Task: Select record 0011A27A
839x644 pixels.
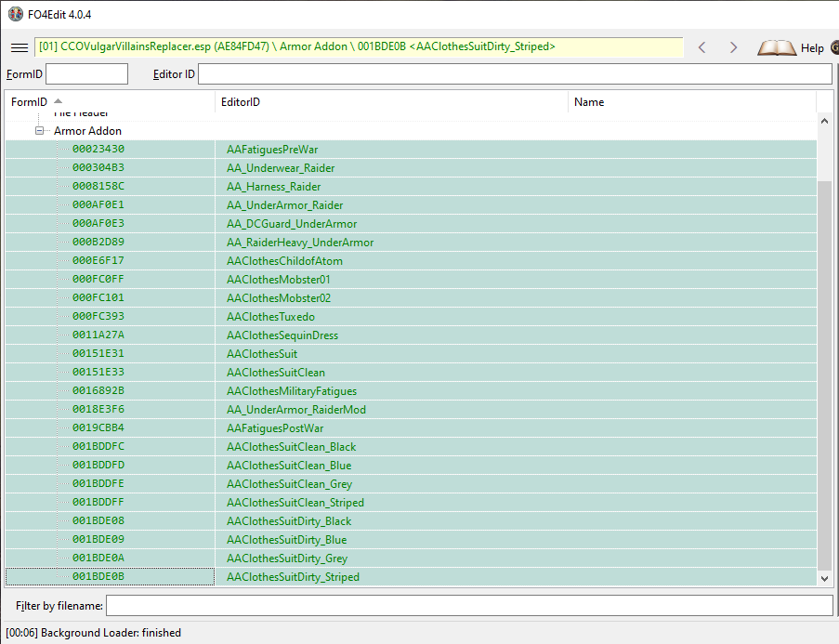Action: coord(98,335)
